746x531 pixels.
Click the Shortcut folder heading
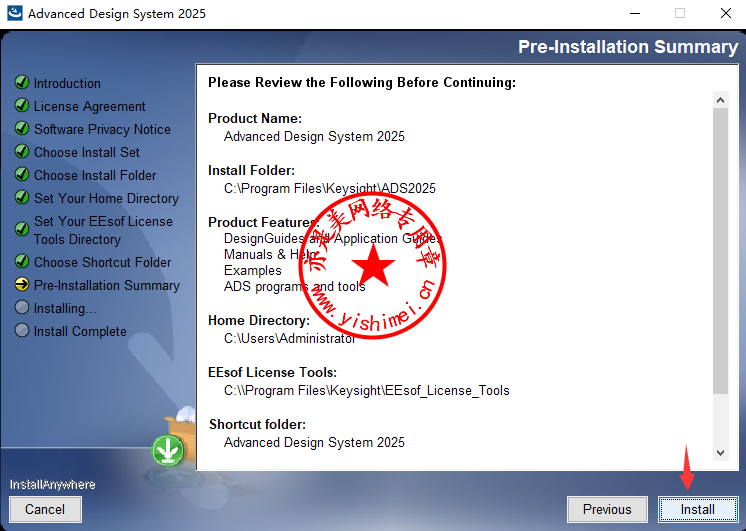(257, 424)
